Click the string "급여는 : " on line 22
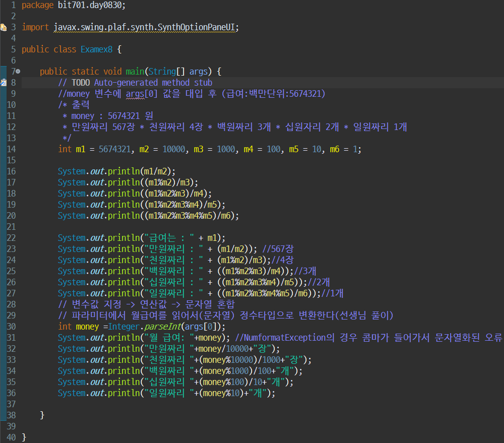This screenshot has width=504, height=443. [x=169, y=238]
